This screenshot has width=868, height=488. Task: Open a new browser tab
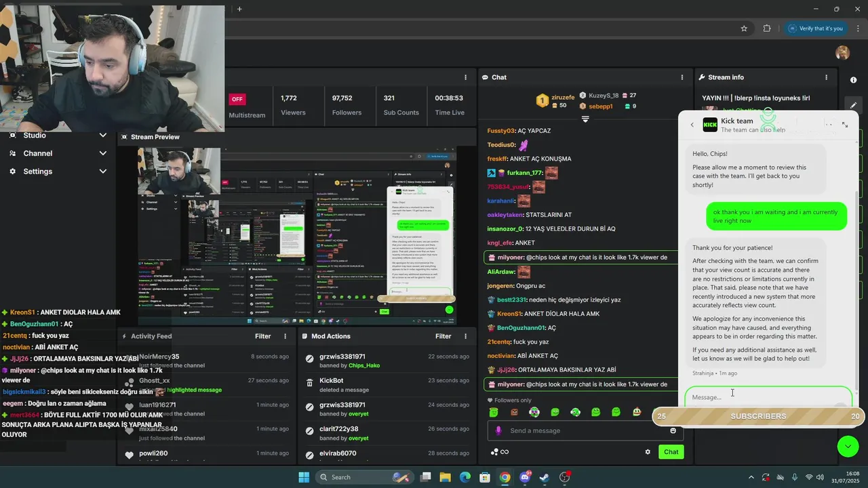(239, 9)
